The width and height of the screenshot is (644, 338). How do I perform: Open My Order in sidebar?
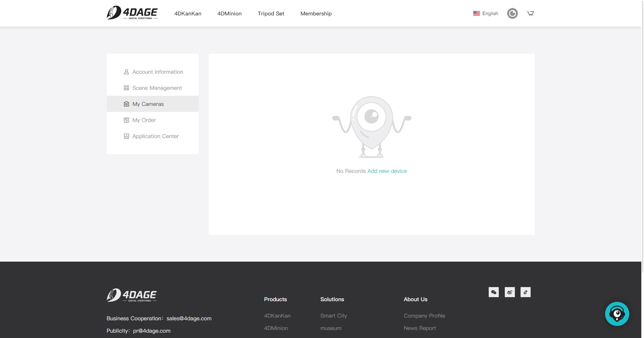pyautogui.click(x=144, y=120)
